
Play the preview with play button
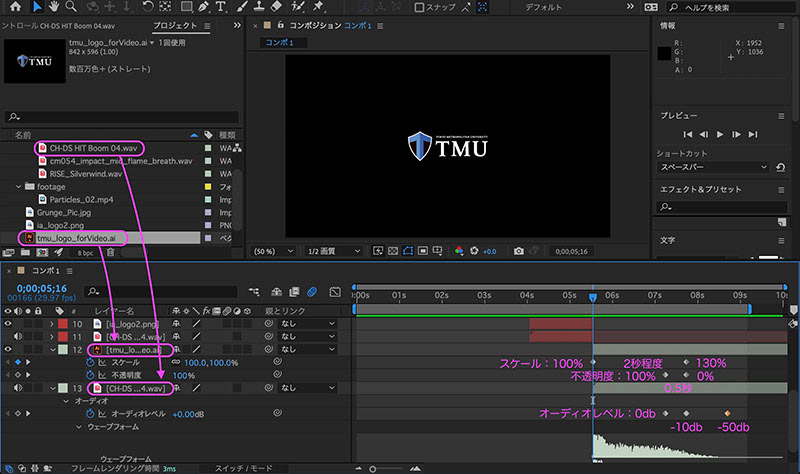[x=720, y=134]
